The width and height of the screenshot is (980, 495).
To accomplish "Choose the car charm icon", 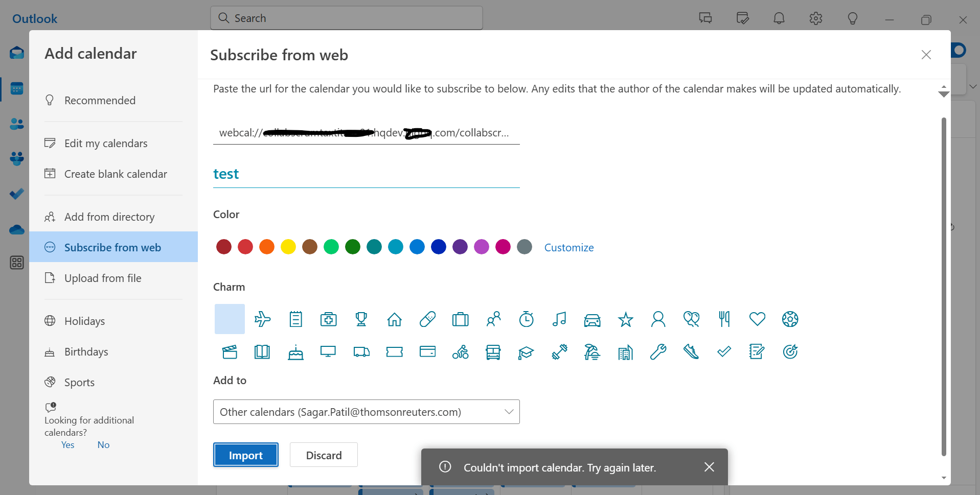I will pos(592,319).
